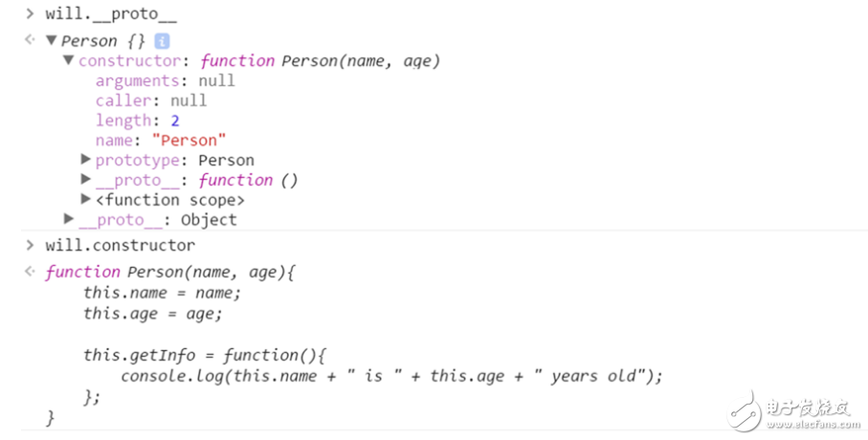Select the caller: null property

coord(150,100)
